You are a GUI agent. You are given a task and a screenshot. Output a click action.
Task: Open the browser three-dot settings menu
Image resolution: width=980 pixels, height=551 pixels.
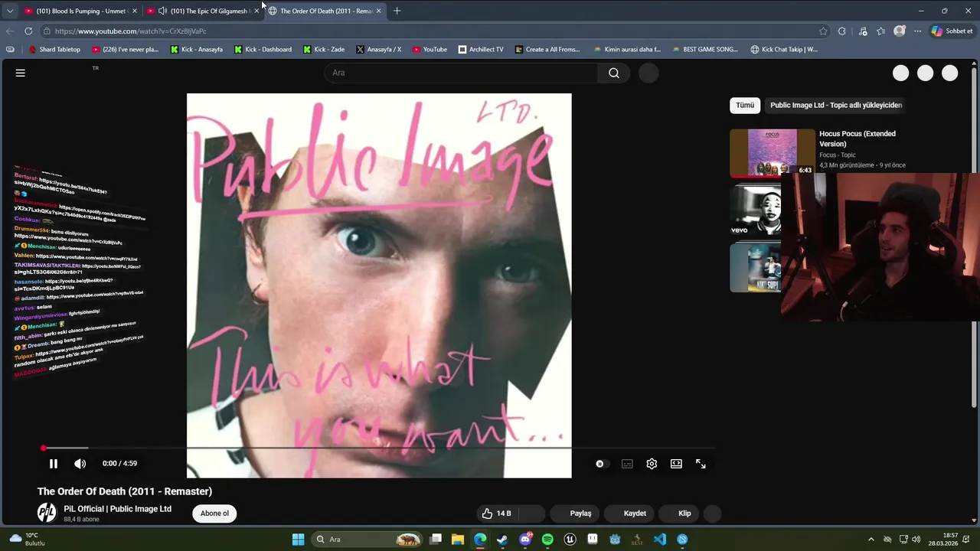[x=917, y=31]
